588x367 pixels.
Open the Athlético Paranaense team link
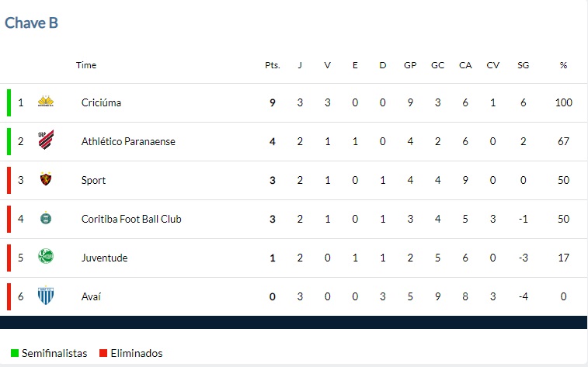pyautogui.click(x=128, y=141)
